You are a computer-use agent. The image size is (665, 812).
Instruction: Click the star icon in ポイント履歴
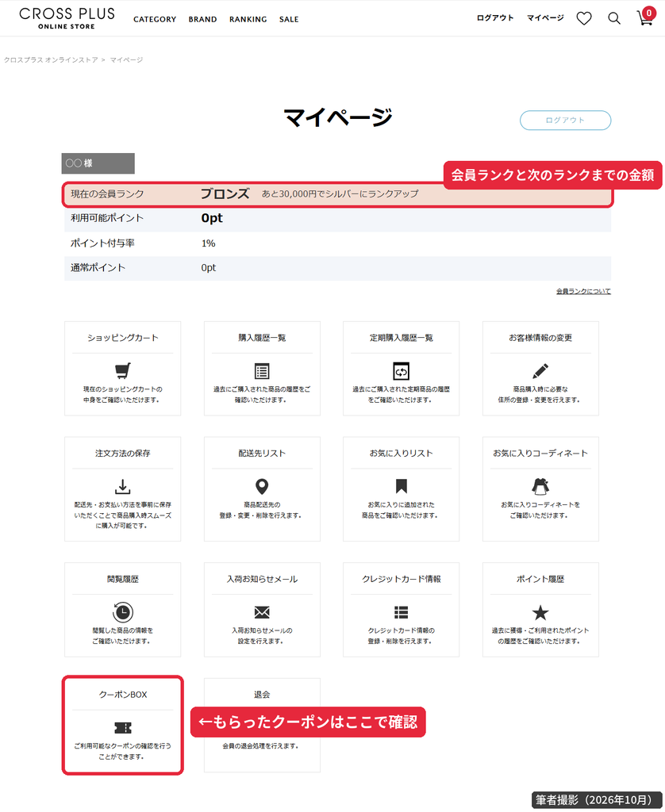(540, 613)
